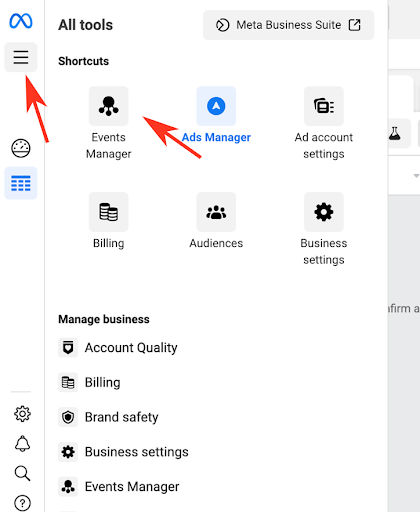Screen dimensions: 420x512
Task: Click the Business settings shortcut label
Action: click(324, 252)
